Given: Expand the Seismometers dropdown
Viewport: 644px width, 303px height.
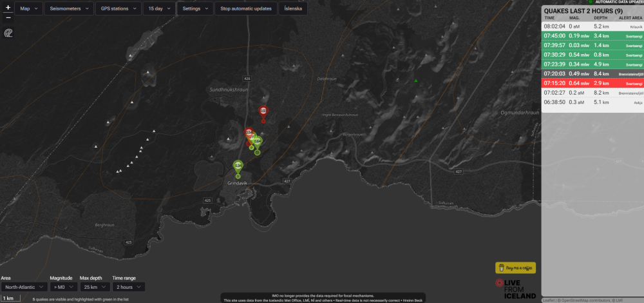Looking at the screenshot, I should coord(68,9).
